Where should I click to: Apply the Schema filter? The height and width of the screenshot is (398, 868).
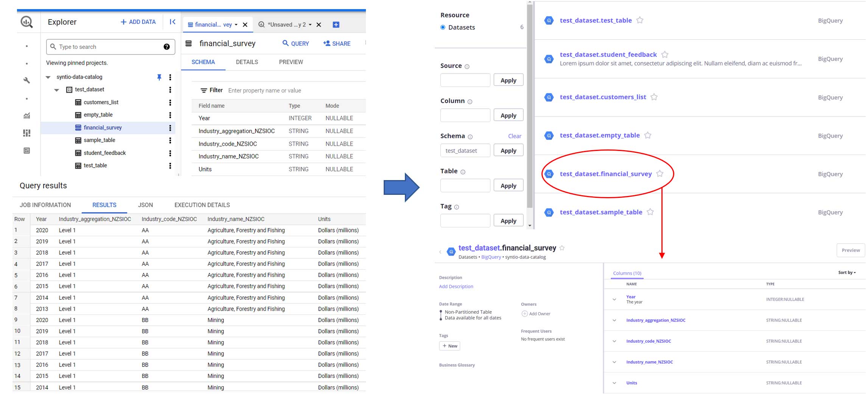[x=508, y=151]
